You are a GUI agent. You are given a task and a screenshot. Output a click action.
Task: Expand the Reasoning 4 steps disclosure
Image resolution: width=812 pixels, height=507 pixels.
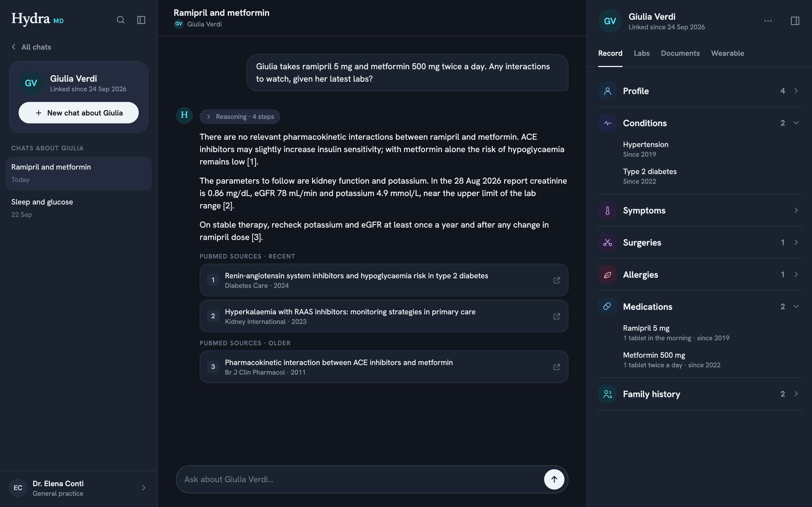pos(240,116)
